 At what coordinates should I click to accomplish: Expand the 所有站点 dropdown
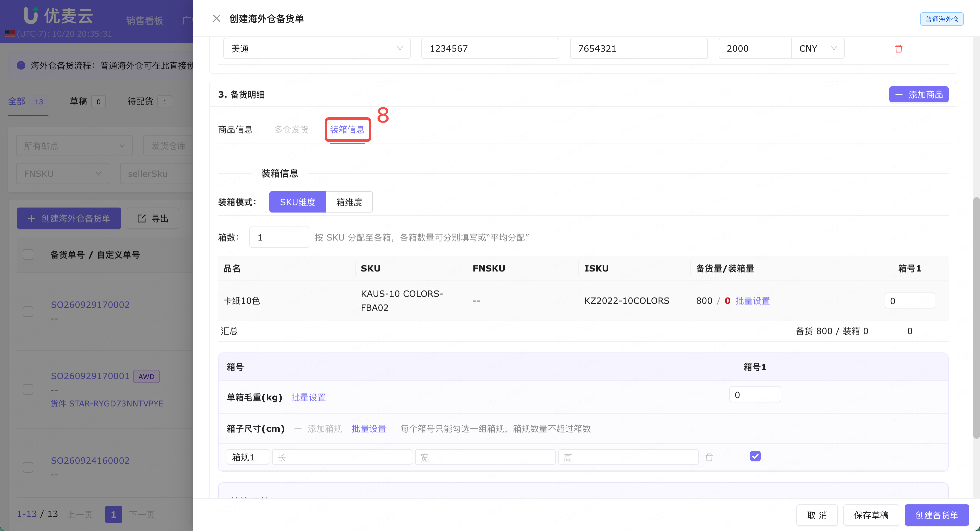(74, 146)
